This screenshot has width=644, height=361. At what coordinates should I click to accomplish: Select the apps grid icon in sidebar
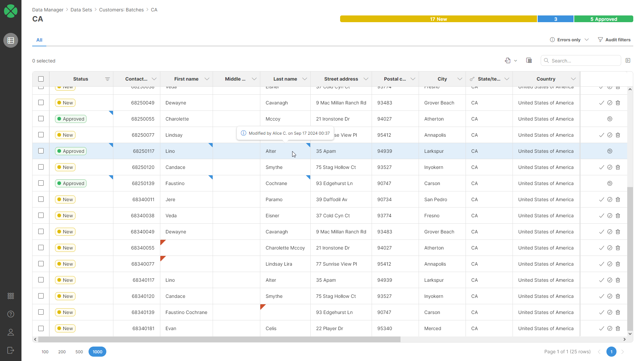(x=10, y=296)
